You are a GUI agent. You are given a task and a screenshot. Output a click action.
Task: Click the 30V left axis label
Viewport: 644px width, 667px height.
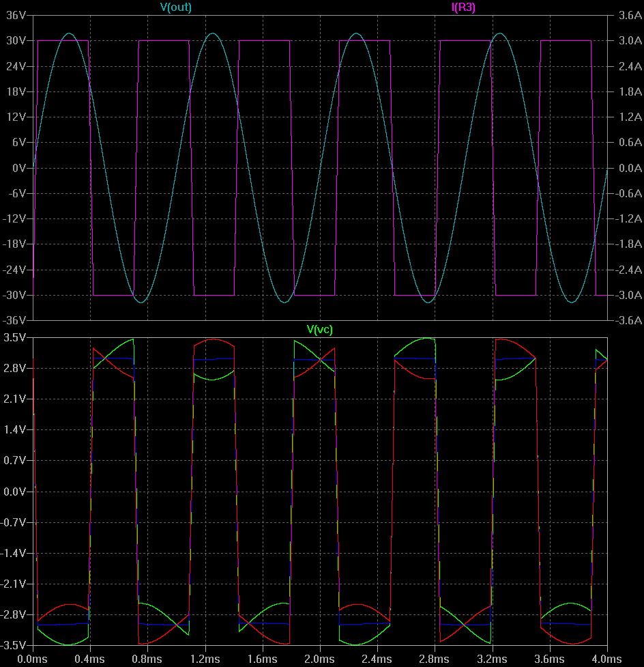(16, 41)
